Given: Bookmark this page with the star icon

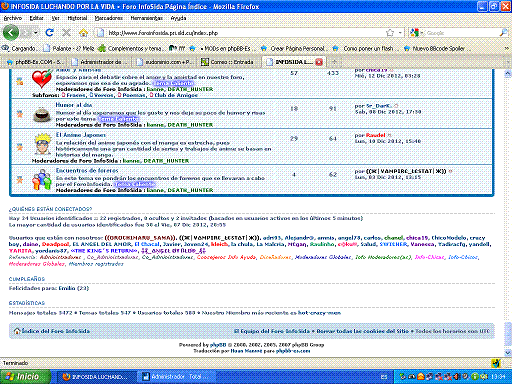Looking at the screenshot, I should tap(390, 33).
